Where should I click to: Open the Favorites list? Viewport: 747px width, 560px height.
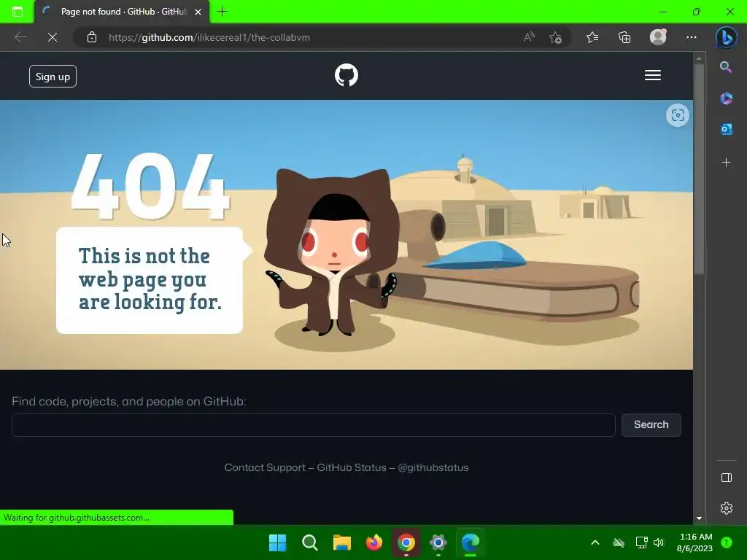pyautogui.click(x=592, y=37)
